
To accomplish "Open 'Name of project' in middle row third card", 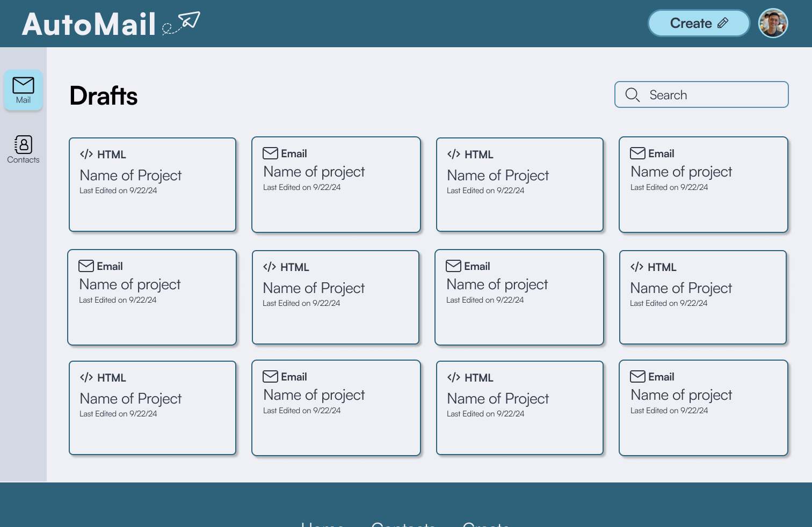I will (x=497, y=284).
